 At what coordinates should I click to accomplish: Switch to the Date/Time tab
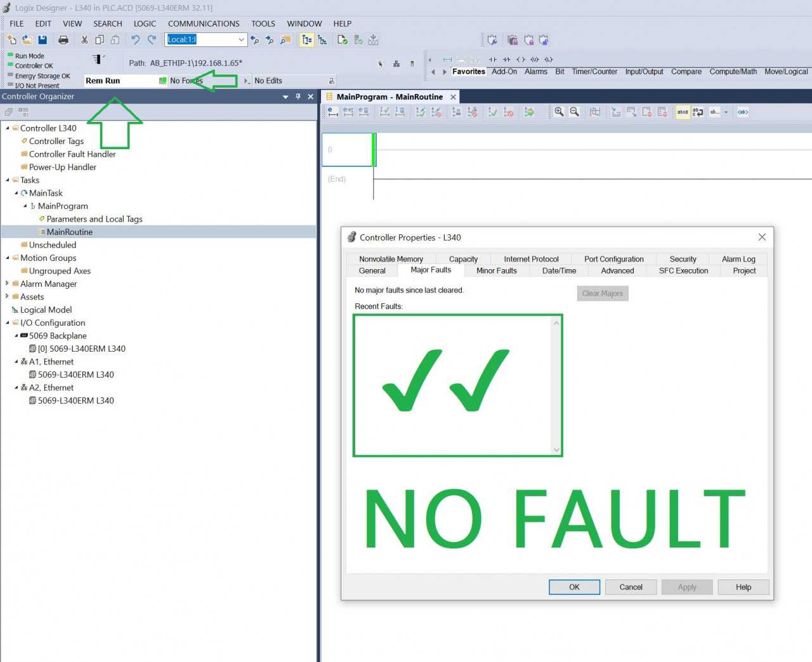click(559, 270)
